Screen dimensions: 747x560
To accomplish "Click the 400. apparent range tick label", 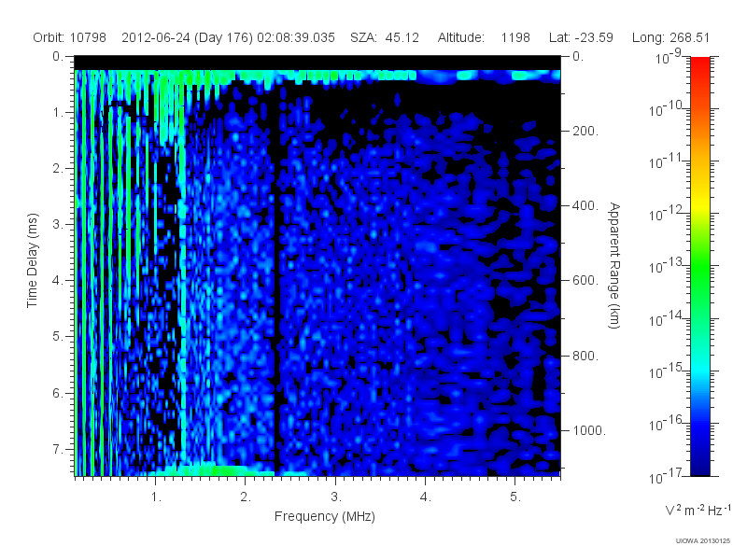I will [x=585, y=205].
